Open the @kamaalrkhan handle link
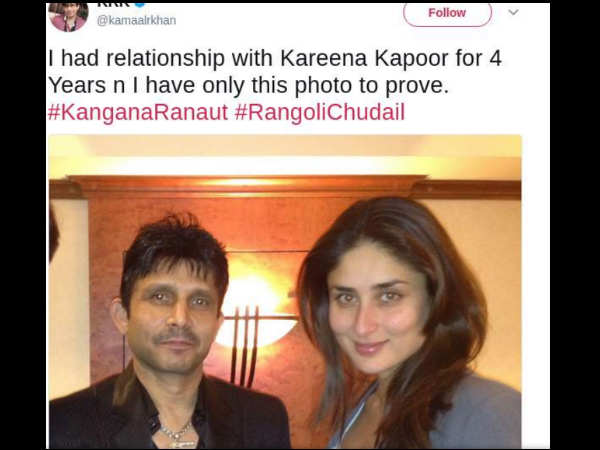The width and height of the screenshot is (600, 450). click(137, 20)
